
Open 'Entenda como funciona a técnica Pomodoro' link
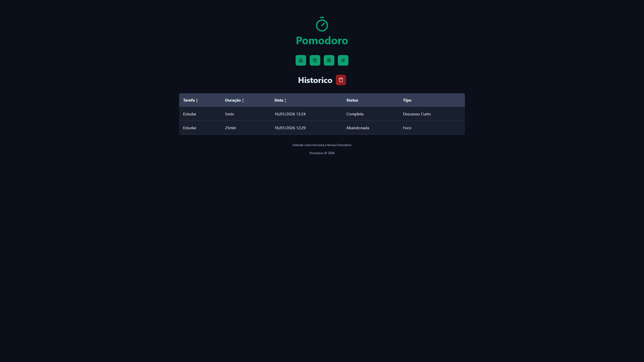coord(322,145)
